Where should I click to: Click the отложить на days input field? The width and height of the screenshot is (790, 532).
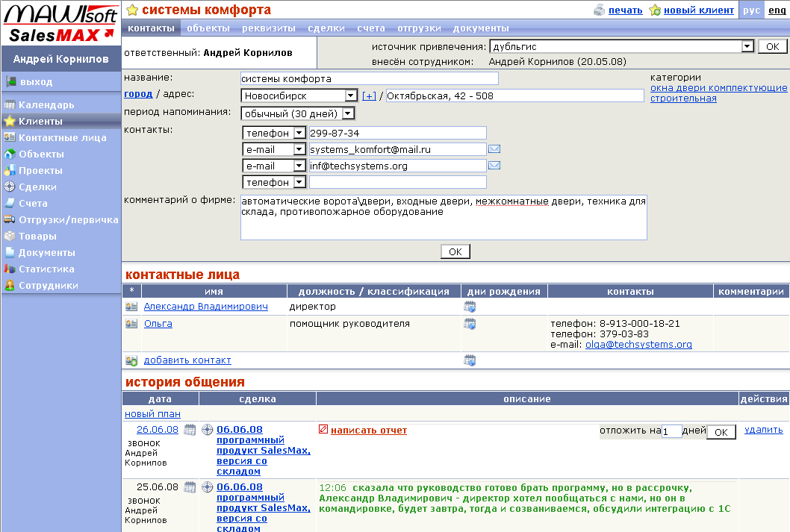[671, 431]
